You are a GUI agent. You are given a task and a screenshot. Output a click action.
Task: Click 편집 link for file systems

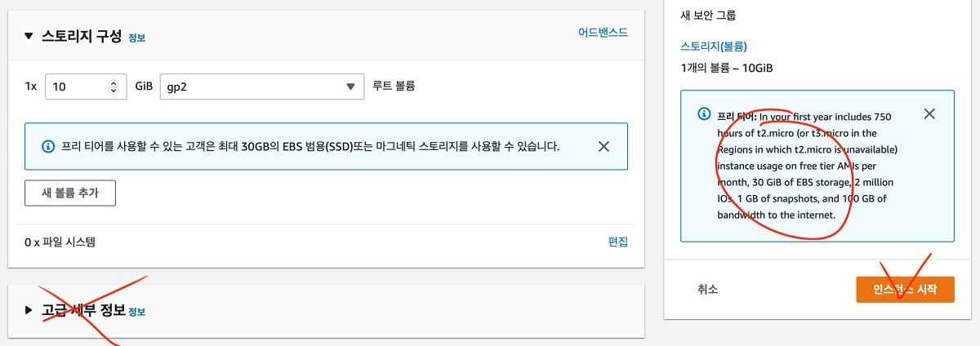(x=617, y=242)
